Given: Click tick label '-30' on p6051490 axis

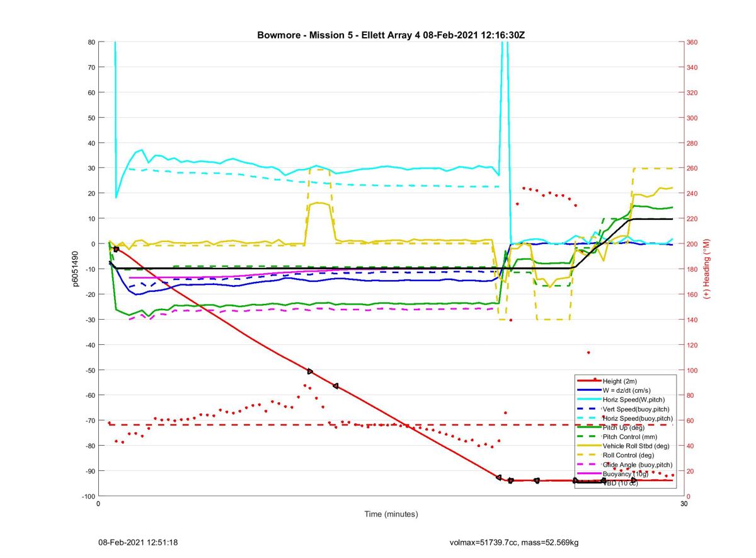Looking at the screenshot, I should (x=89, y=320).
